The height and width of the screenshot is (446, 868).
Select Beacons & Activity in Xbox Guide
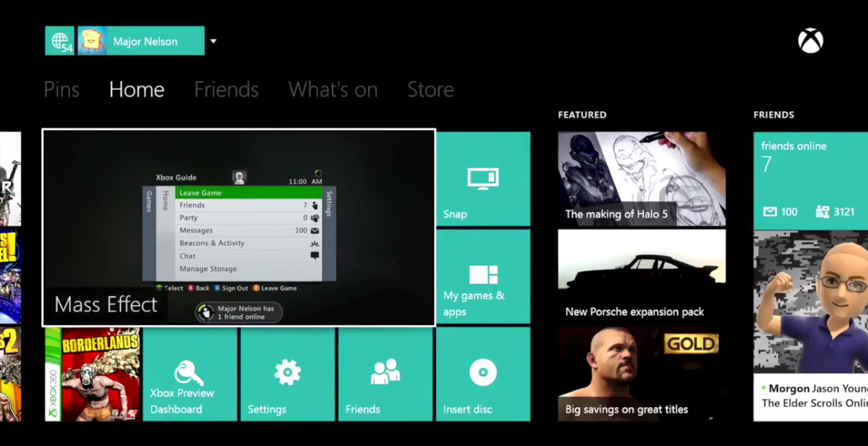(x=249, y=243)
